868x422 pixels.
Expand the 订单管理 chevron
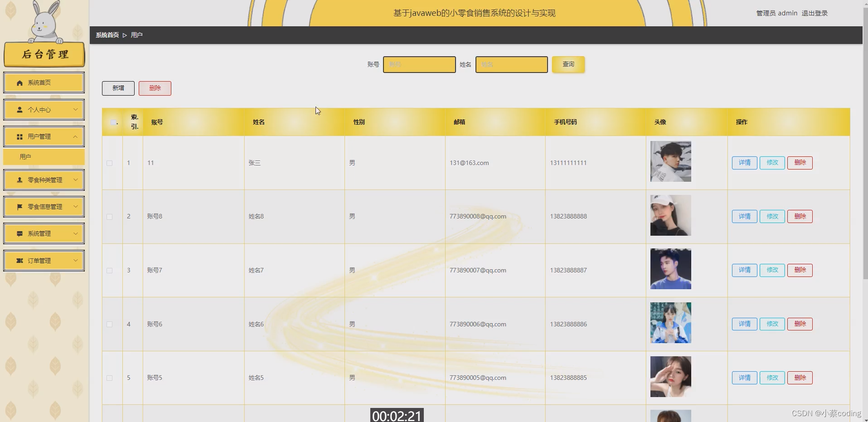coord(76,260)
